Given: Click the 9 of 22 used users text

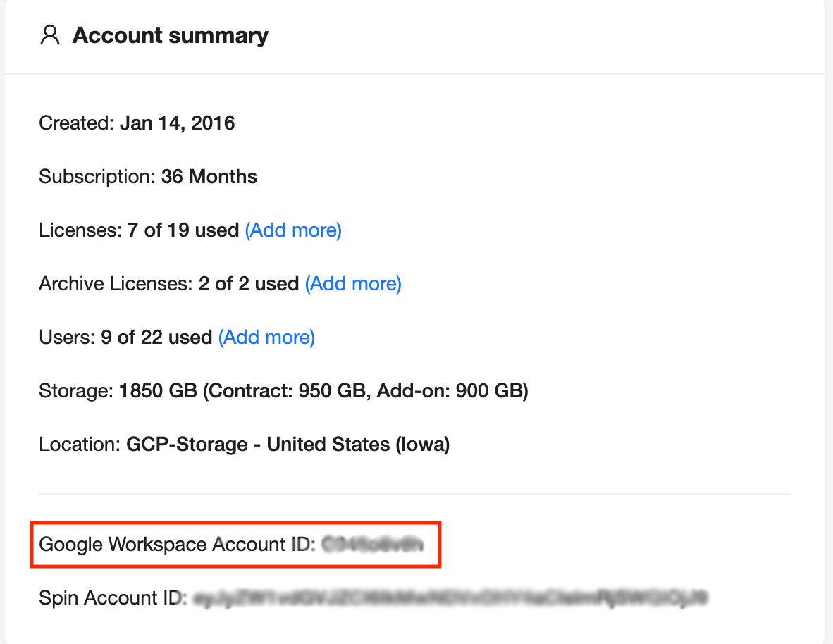Looking at the screenshot, I should pos(156,338).
